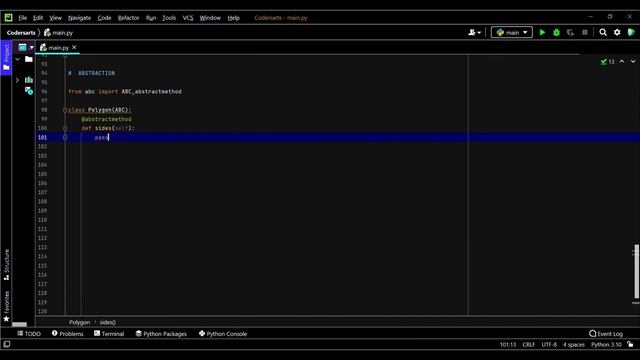This screenshot has width=640, height=360.
Task: Open the Navigate menu
Action: pos(80,18)
